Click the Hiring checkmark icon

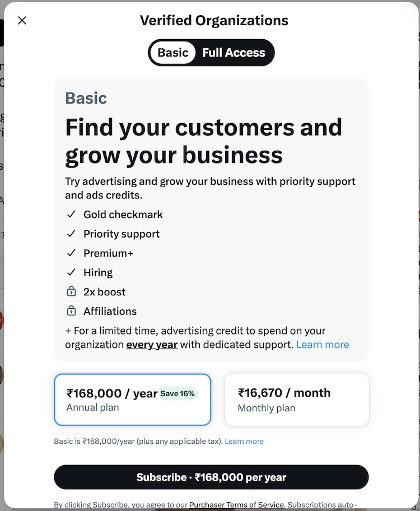[71, 273]
